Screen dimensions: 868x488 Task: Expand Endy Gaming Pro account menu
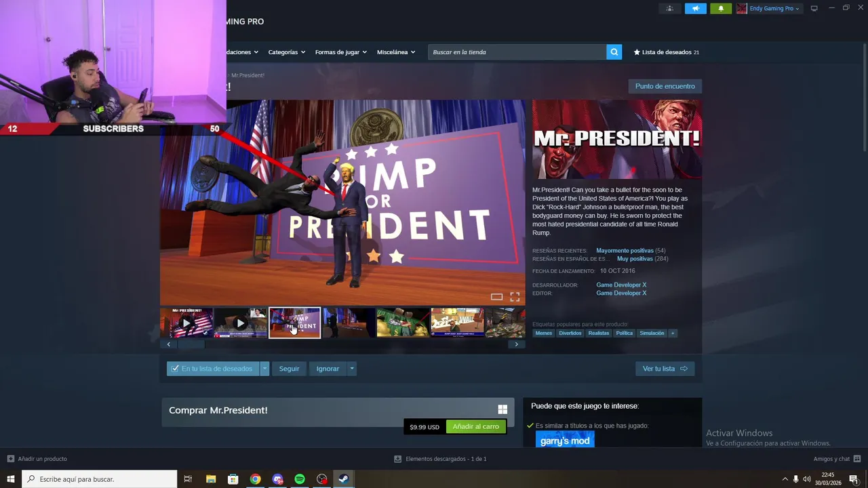pyautogui.click(x=774, y=8)
